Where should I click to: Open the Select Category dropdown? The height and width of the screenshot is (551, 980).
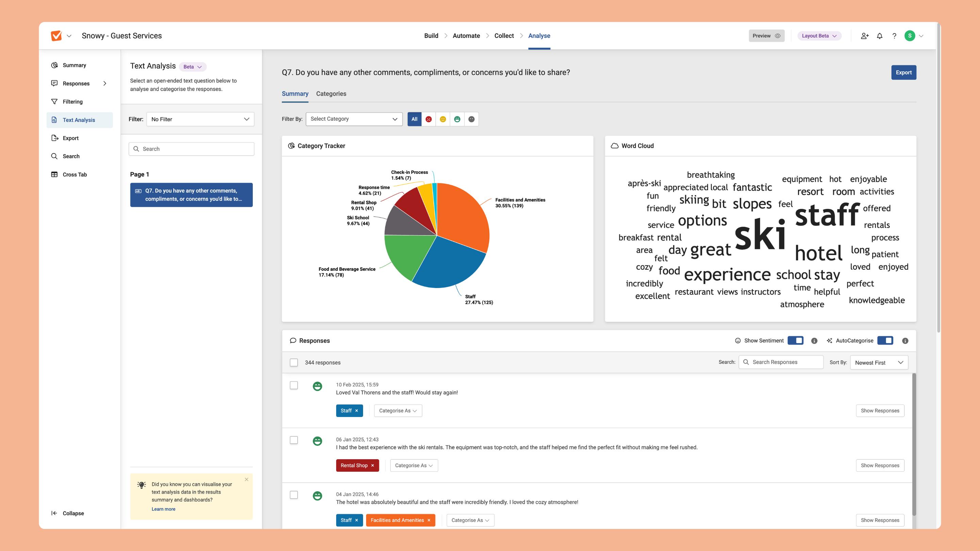pyautogui.click(x=354, y=119)
